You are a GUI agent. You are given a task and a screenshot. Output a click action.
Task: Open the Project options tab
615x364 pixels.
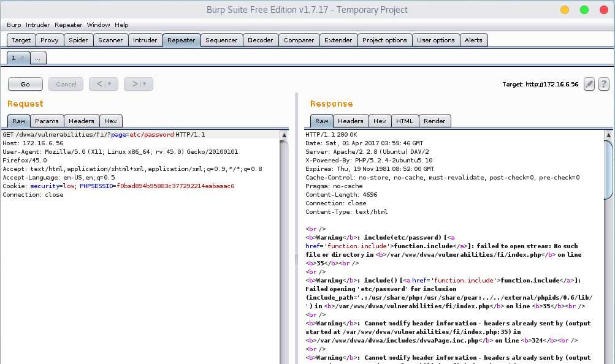[385, 40]
